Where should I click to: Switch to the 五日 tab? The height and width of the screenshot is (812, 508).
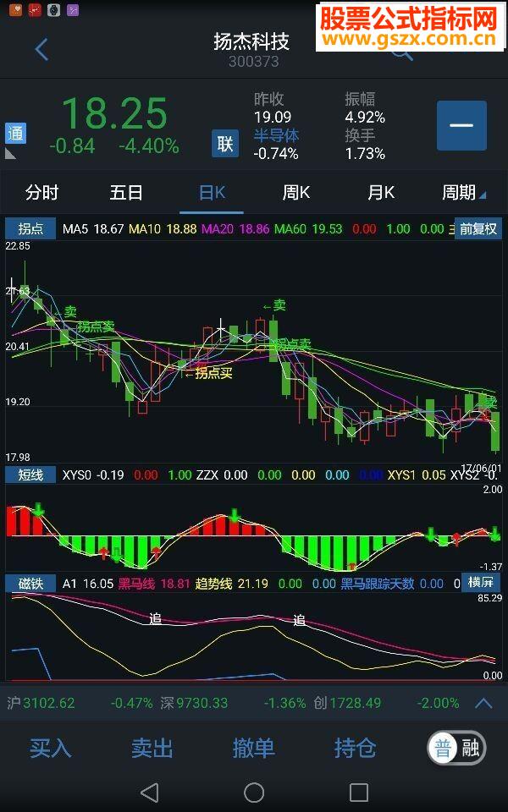(126, 193)
